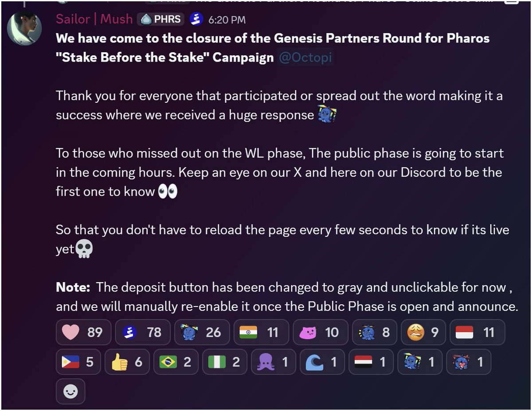Toggle the octopus reaction with 26

click(x=202, y=332)
